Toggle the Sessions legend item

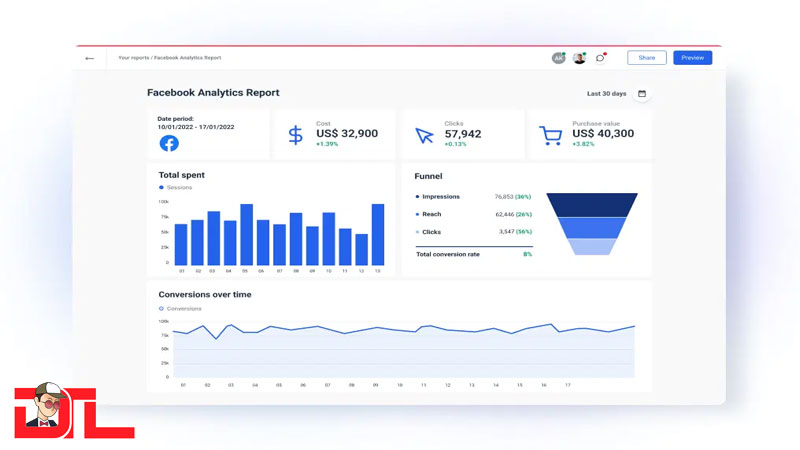[176, 188]
